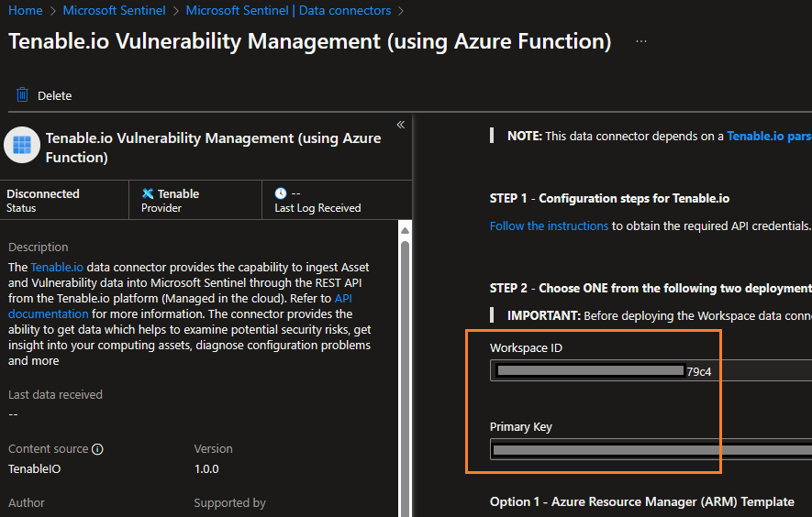
Task: Open the ellipsis menu next to the page title
Action: click(x=641, y=41)
